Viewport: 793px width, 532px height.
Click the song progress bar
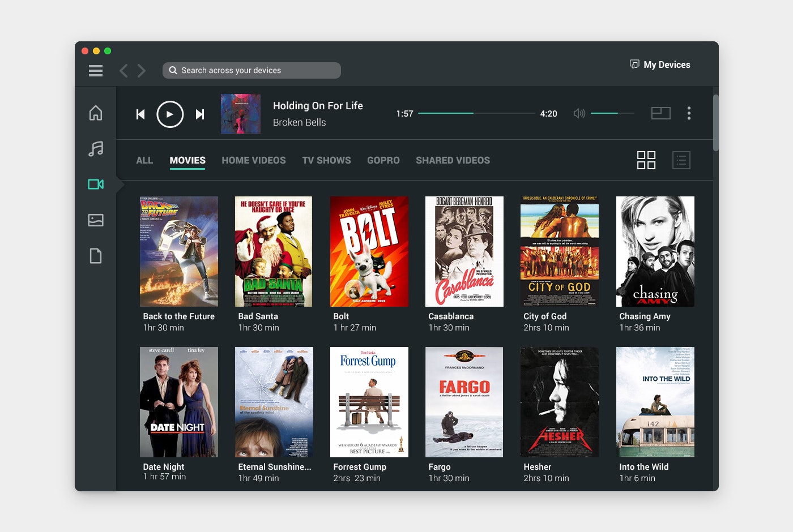[476, 113]
